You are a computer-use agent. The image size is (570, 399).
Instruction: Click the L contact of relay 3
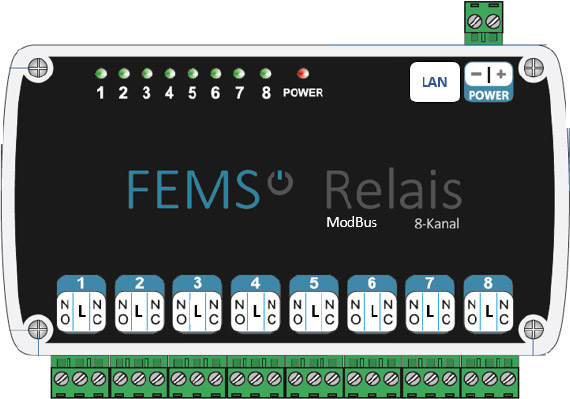point(198,311)
